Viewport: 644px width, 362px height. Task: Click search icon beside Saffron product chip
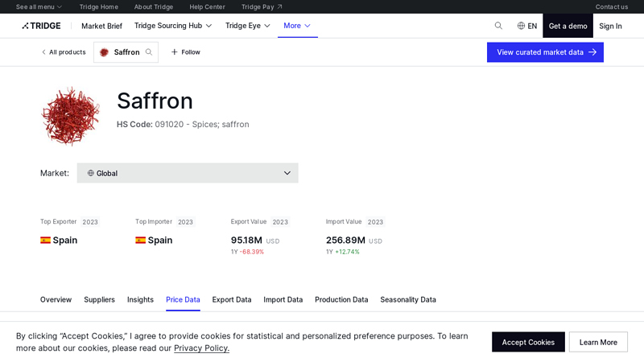click(149, 52)
